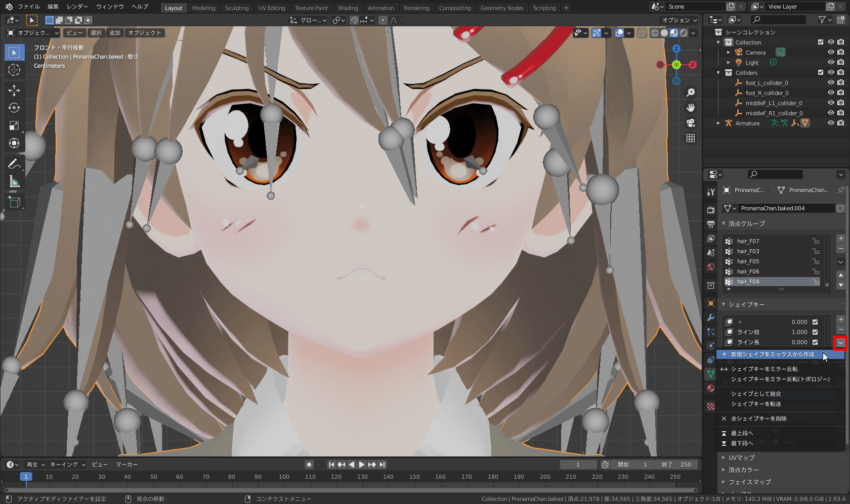Open the object interaction mode dropdown

click(x=32, y=33)
